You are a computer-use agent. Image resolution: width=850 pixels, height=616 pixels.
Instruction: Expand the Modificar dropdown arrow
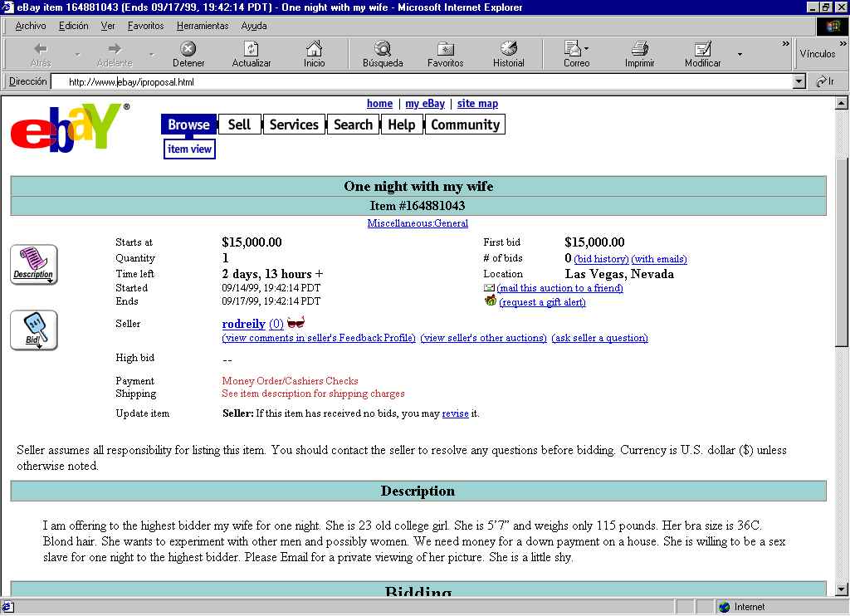(x=740, y=55)
